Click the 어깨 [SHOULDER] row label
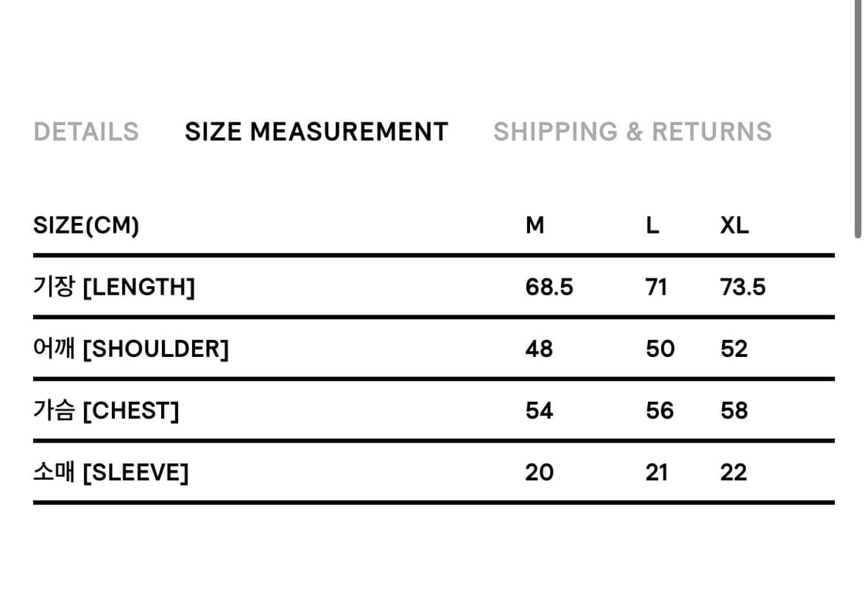The width and height of the screenshot is (868, 596). coord(131,349)
